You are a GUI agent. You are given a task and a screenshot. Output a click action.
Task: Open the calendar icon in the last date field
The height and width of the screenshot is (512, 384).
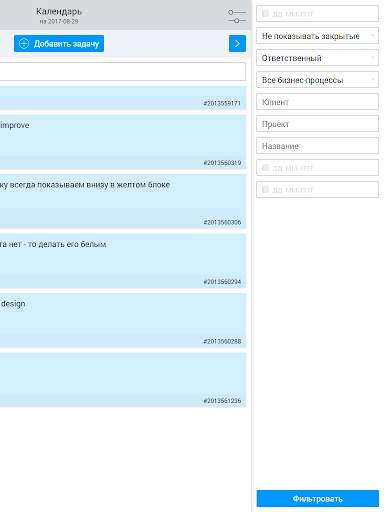pos(265,190)
